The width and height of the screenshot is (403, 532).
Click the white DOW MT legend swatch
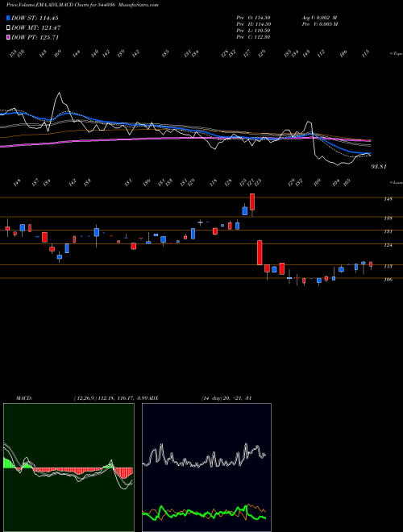[x=8, y=27]
